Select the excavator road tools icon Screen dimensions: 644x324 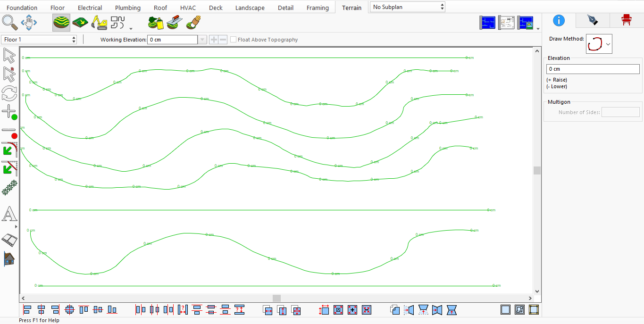tap(99, 22)
